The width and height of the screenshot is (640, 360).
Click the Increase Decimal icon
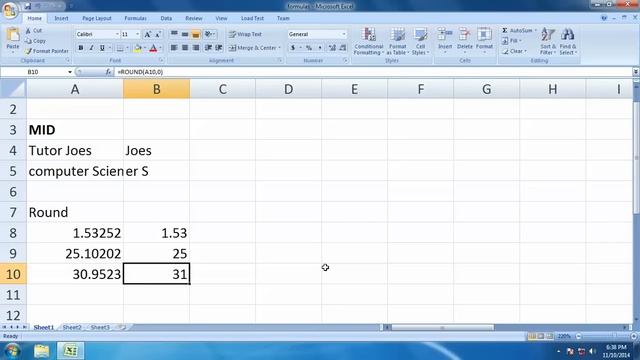pos(332,48)
